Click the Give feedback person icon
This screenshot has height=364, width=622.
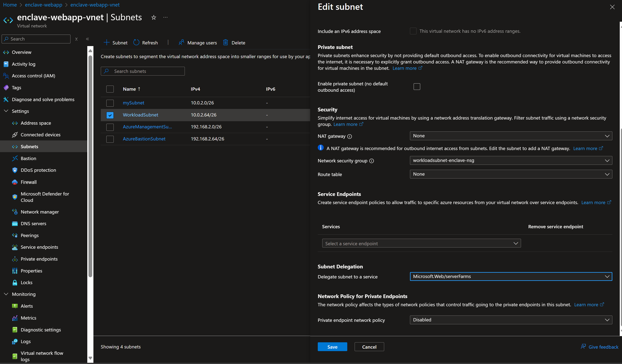click(583, 346)
